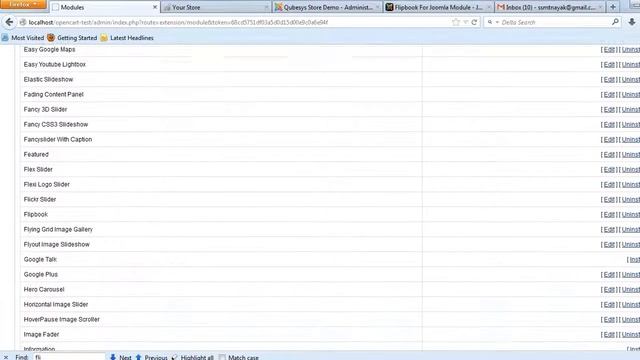Click the Flipbook module name text
The image size is (640, 360).
coord(36,214)
